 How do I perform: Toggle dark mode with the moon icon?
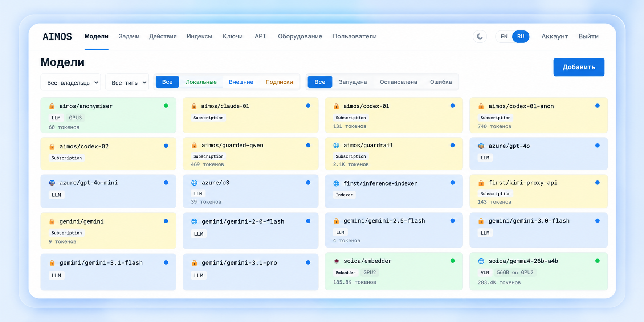coord(480,36)
